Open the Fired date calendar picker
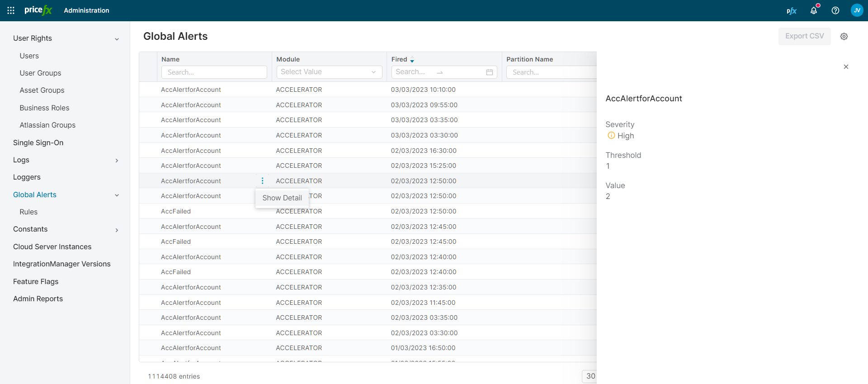 pos(489,72)
